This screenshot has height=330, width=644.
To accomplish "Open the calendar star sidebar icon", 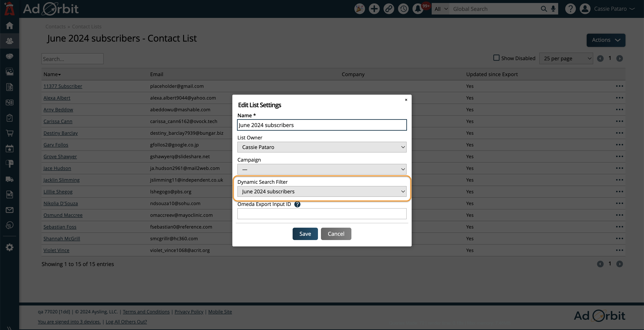I will [x=10, y=148].
